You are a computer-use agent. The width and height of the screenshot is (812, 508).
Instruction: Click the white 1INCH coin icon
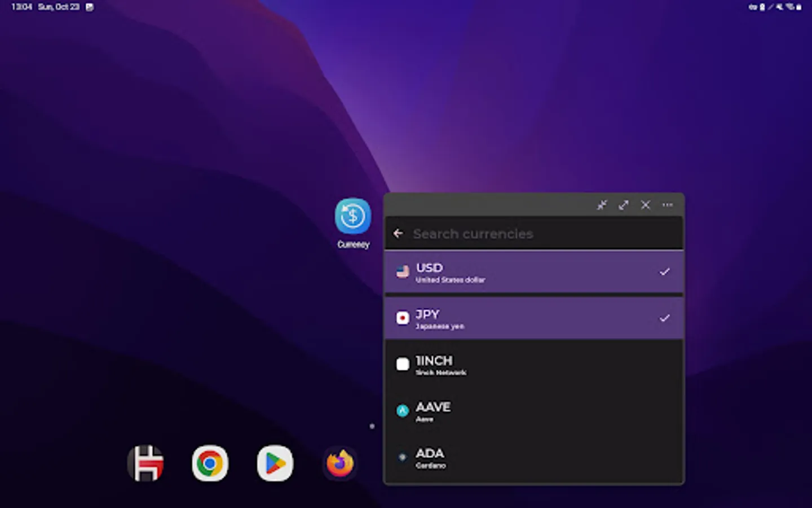click(403, 365)
